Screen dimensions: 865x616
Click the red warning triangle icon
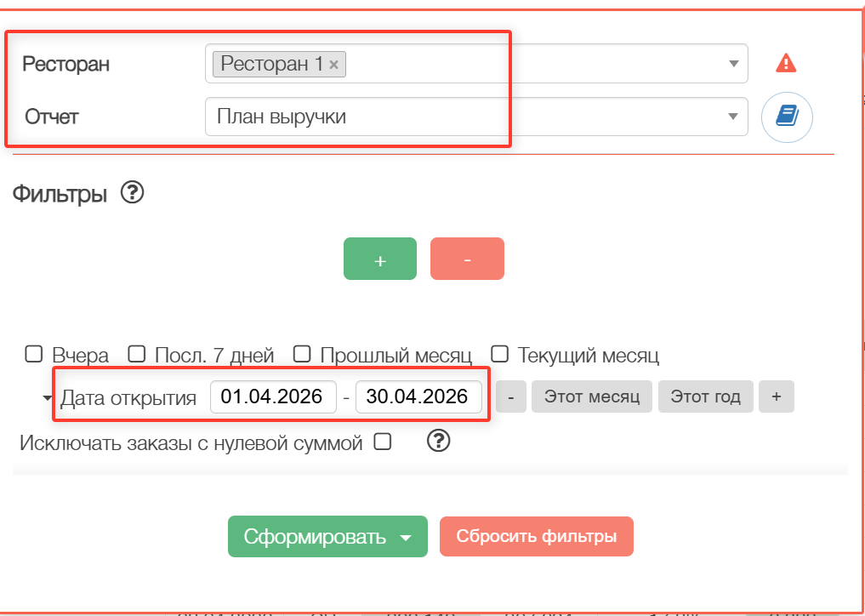click(x=786, y=63)
